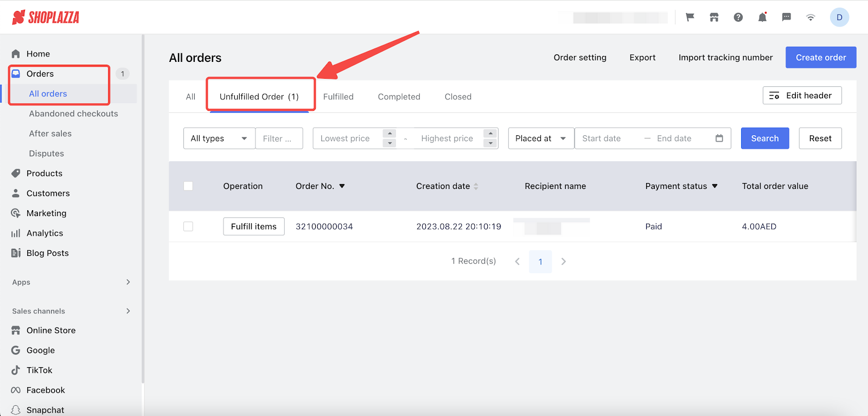The width and height of the screenshot is (868, 416).
Task: Select all orders with header checkbox
Action: [188, 186]
